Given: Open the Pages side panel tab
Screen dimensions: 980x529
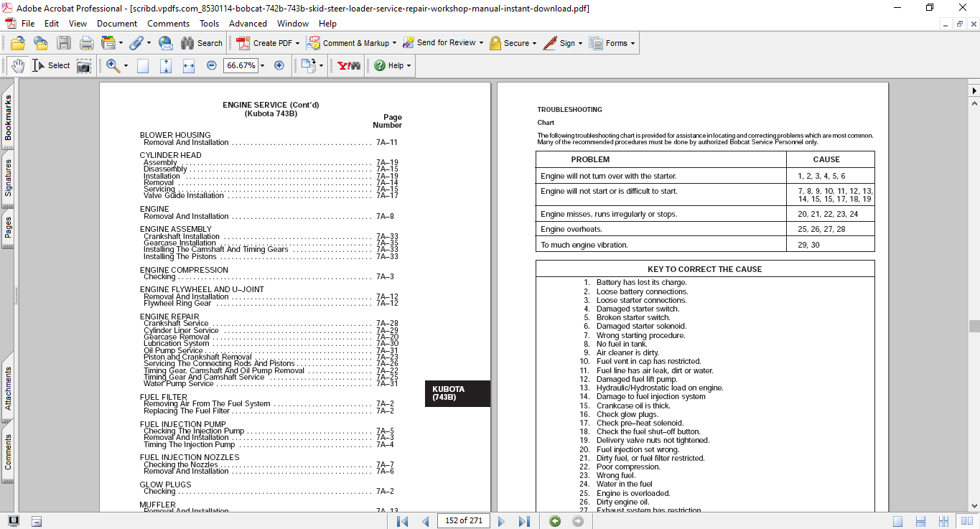Looking at the screenshot, I should [x=8, y=228].
